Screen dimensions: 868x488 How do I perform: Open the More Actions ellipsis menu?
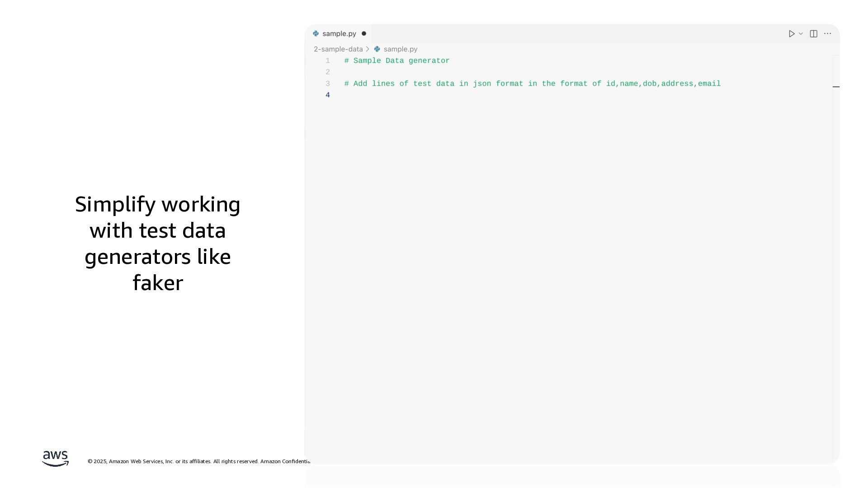(x=827, y=34)
